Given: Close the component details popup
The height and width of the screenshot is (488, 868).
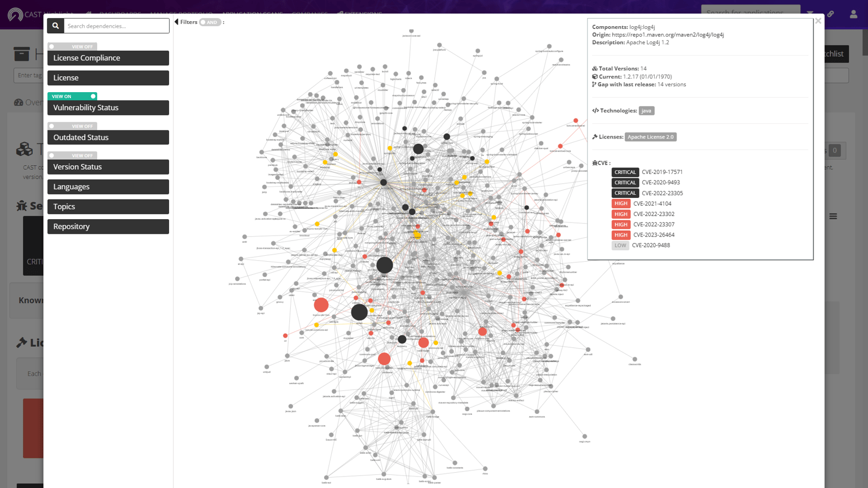Looking at the screenshot, I should 818,21.
